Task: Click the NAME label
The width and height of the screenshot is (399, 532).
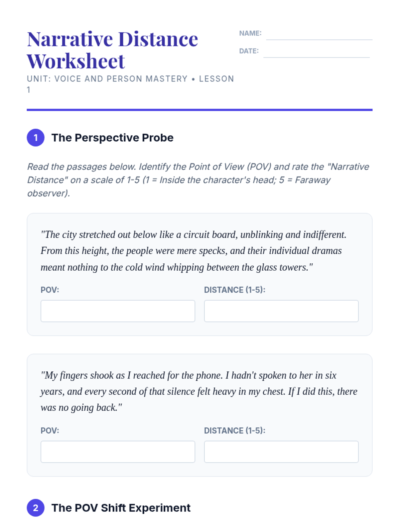Action: (x=250, y=33)
